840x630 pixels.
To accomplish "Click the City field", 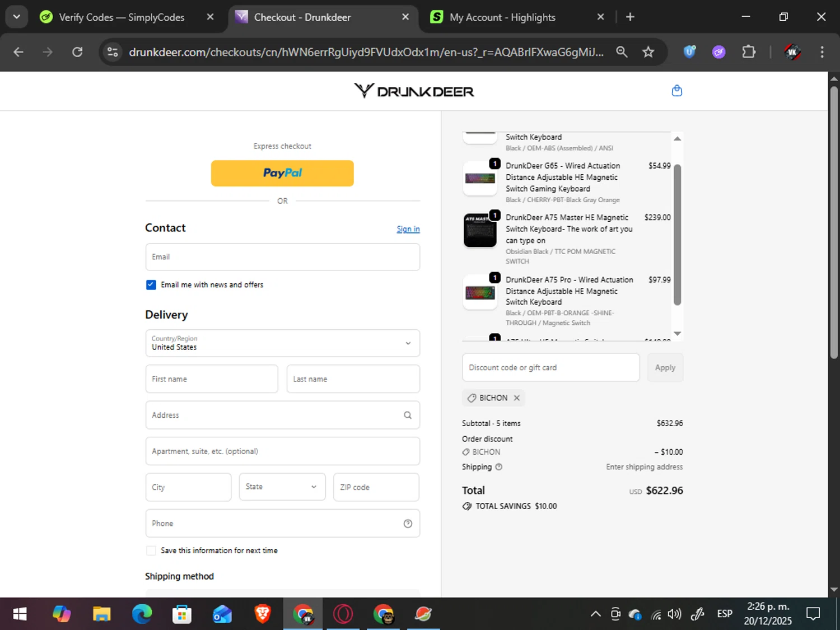I will point(188,487).
